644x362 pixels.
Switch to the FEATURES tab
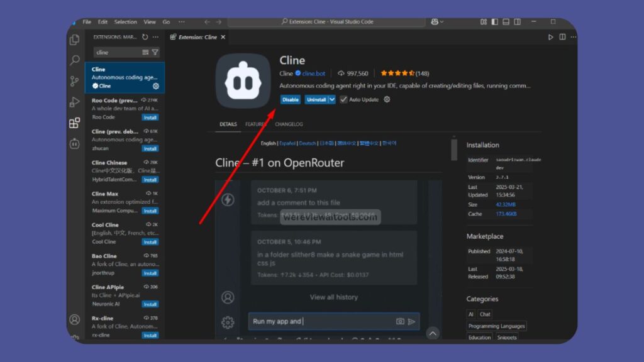pos(255,124)
